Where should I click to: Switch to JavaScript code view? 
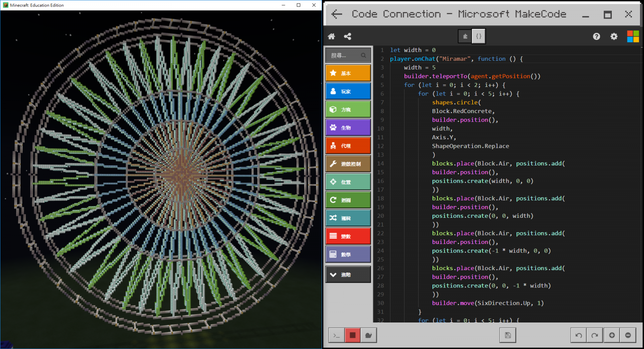[479, 36]
